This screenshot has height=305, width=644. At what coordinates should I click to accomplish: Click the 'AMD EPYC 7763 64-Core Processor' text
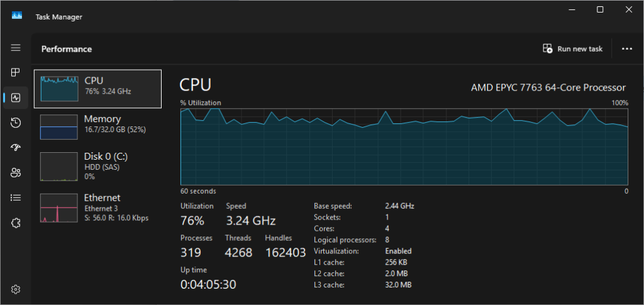coord(548,87)
